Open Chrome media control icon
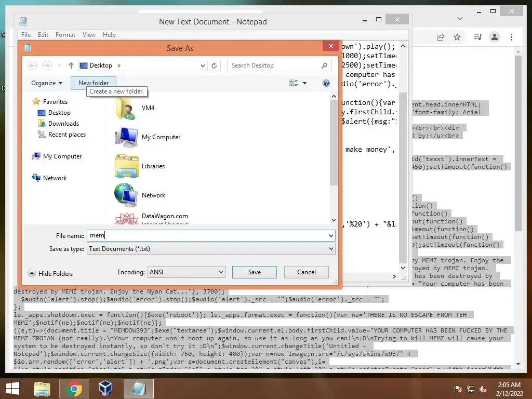532x399 pixels. 478,37
